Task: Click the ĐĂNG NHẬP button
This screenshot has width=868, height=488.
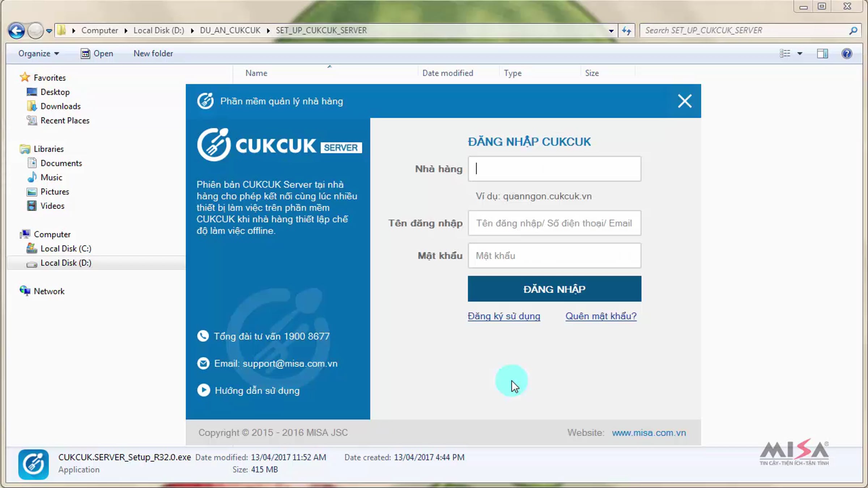Action: (554, 289)
